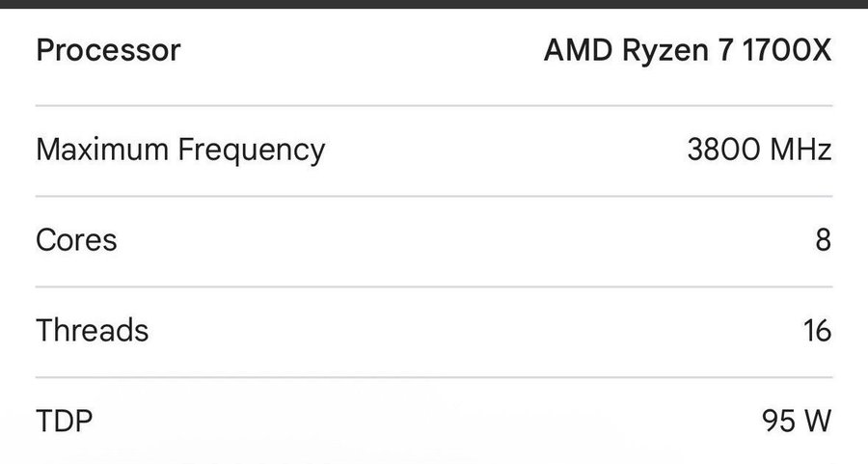Select the 3800 MHz frequency value
868x464 pixels.
[759, 150]
